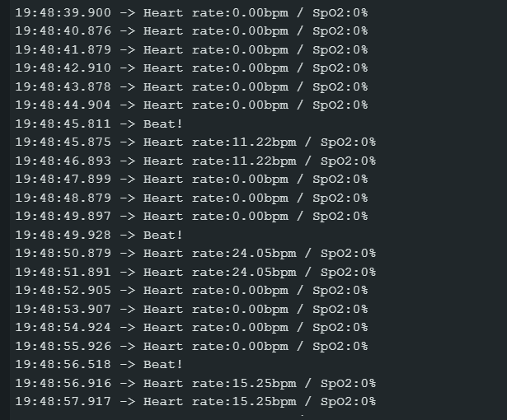Click the 19:48:42.910 log line

click(191, 68)
